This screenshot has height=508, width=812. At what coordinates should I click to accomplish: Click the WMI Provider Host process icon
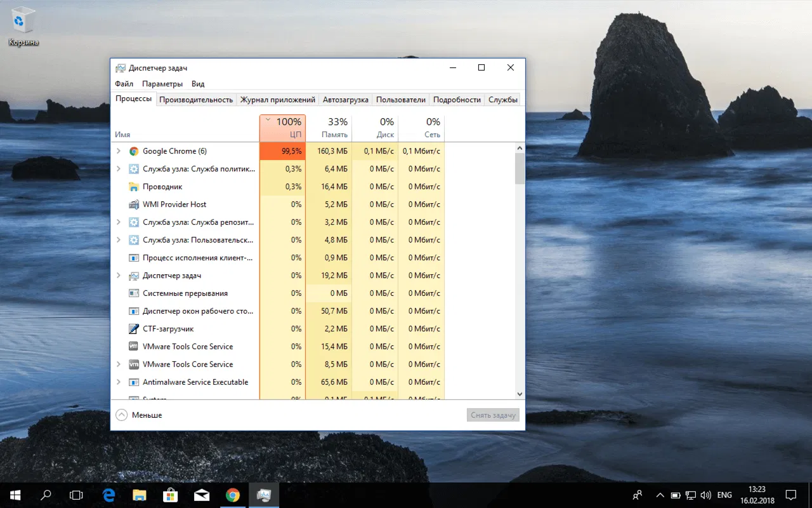pos(134,204)
